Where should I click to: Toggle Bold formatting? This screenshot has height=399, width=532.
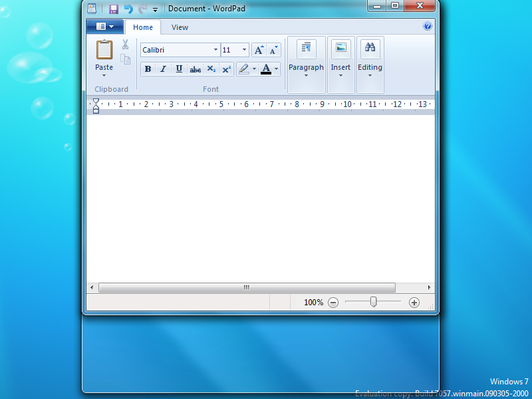point(148,69)
